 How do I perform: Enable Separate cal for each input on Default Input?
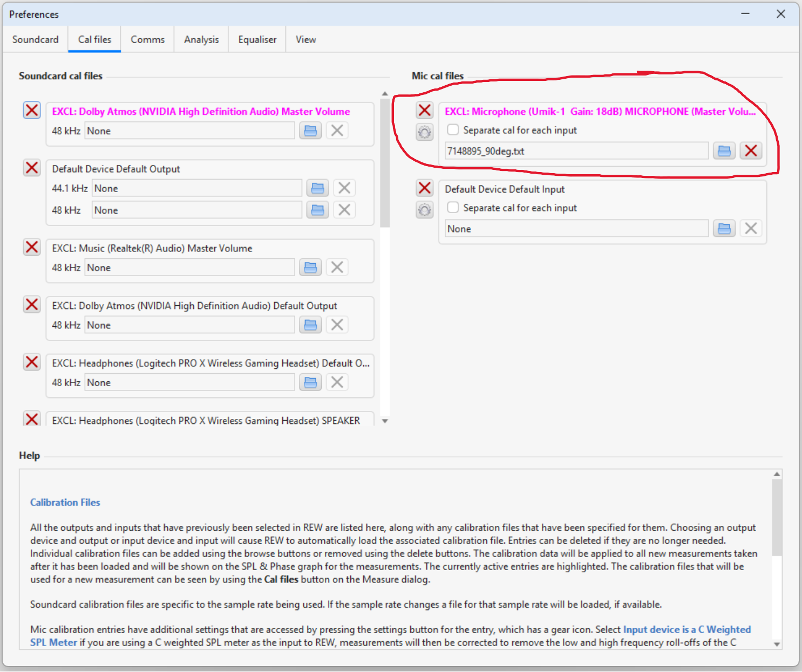(x=453, y=208)
